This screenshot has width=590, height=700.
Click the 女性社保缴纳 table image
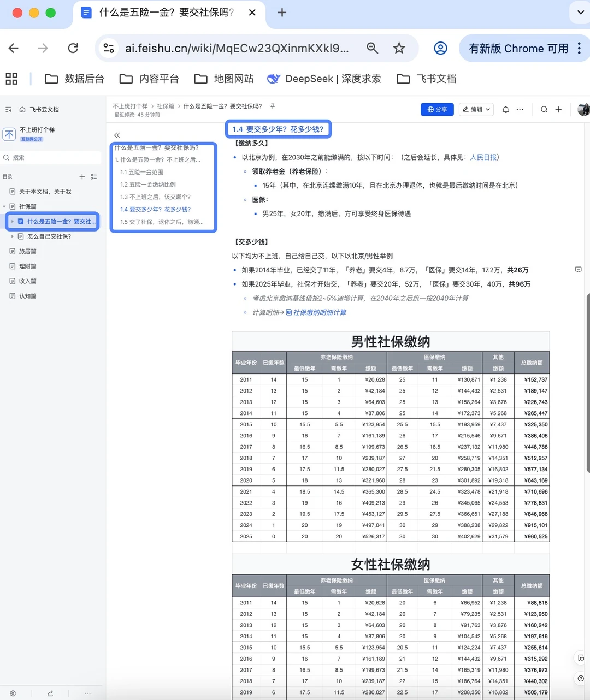point(391,626)
